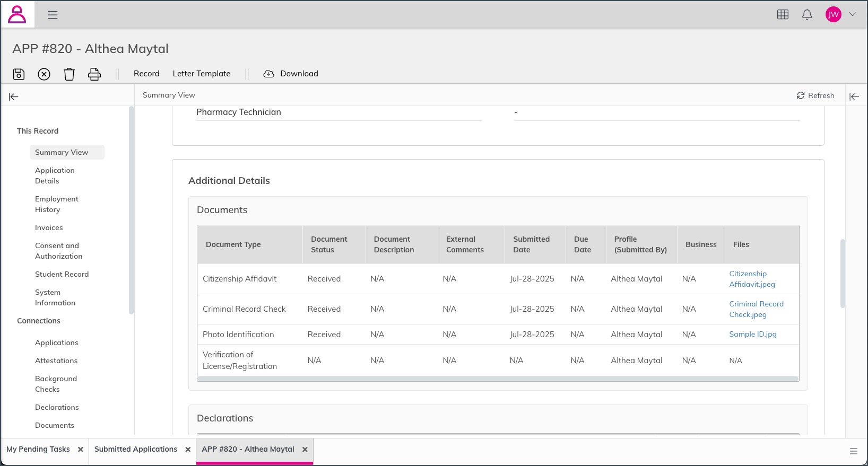Click the JW user avatar
Viewport: 868px width, 466px height.
[834, 14]
